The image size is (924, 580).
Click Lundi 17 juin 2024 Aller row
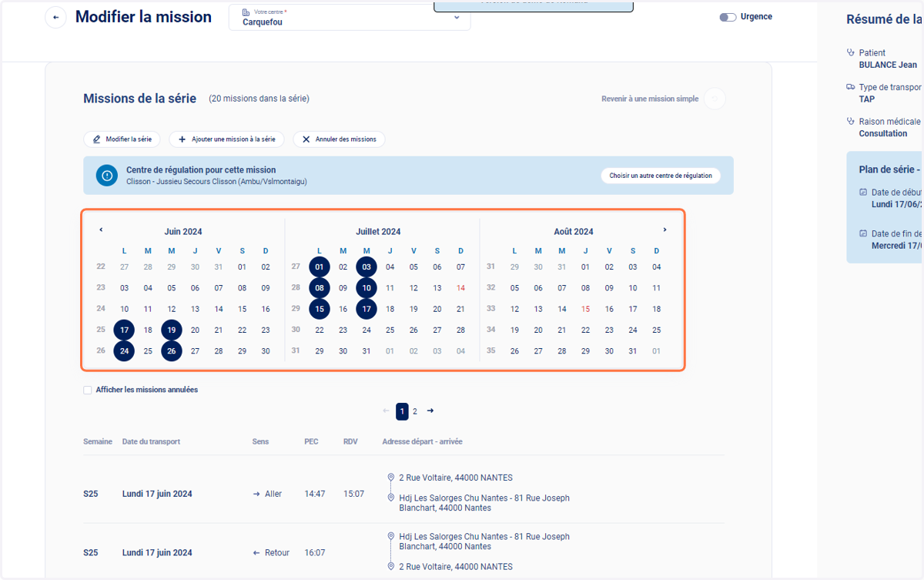click(x=403, y=494)
